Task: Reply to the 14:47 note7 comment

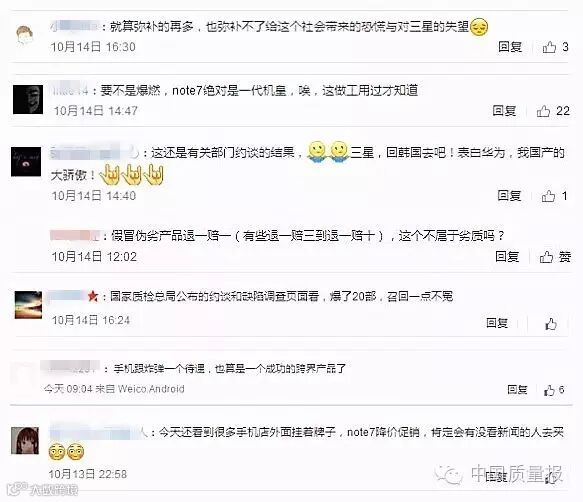Action: click(504, 110)
